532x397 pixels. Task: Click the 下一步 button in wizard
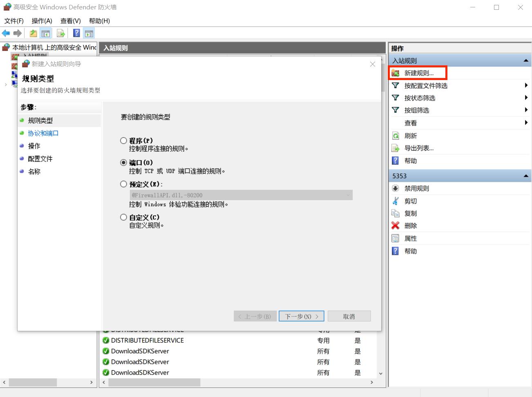tap(301, 316)
